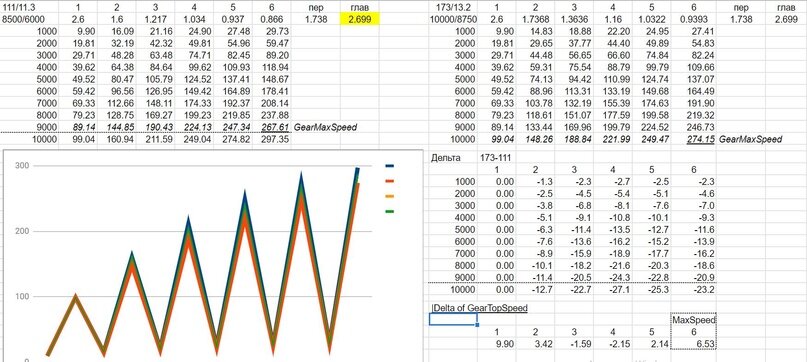Screen dimensions: 807x362
Task: Select cell with value 16.09
Action: 117,31
